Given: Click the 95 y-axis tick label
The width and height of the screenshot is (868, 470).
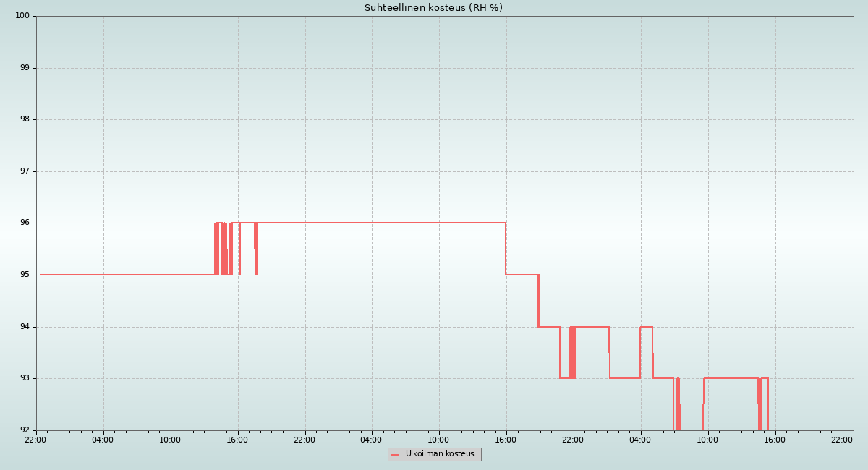Looking at the screenshot, I should point(25,275).
